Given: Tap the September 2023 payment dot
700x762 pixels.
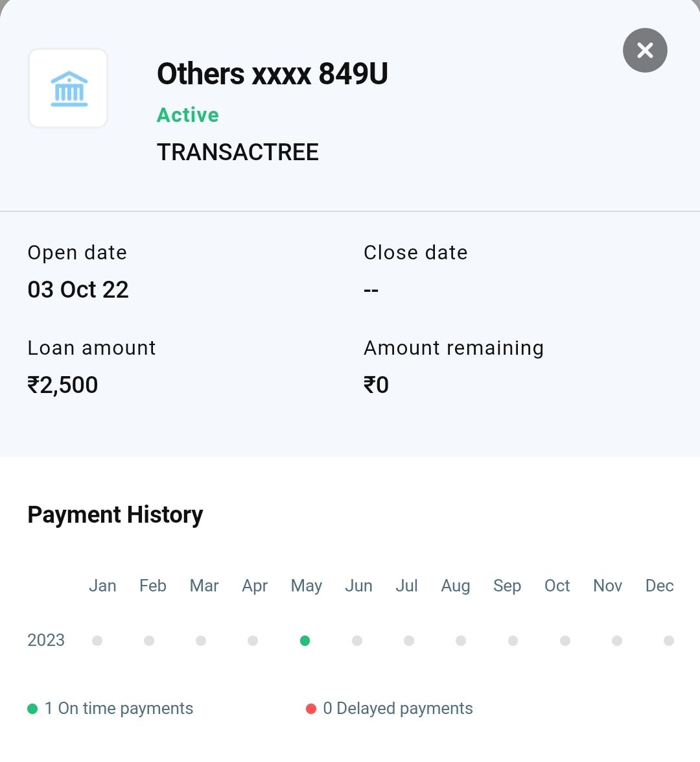Looking at the screenshot, I should coord(513,641).
